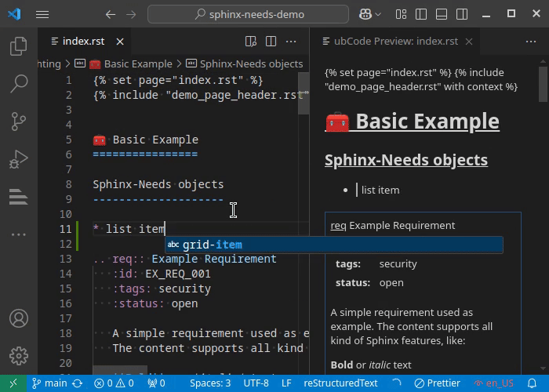The width and height of the screenshot is (549, 392).
Task: Select the index.rst editor tab
Action: (x=83, y=42)
